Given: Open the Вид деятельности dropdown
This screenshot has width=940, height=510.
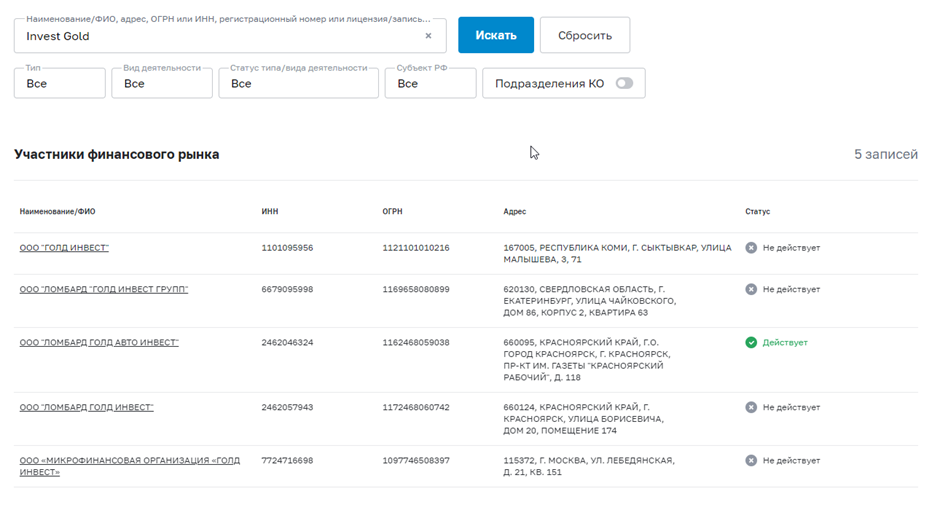Looking at the screenshot, I should (162, 83).
